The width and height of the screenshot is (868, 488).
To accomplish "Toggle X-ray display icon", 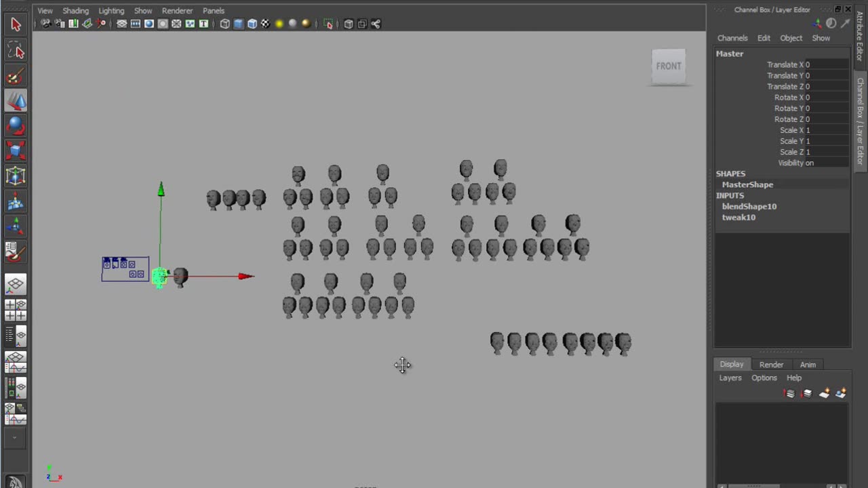I will pyautogui.click(x=349, y=24).
